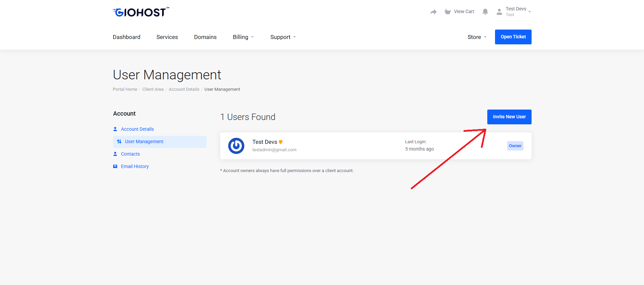Open the Domains menu item
Screen dimensions: 644x285
click(x=205, y=37)
